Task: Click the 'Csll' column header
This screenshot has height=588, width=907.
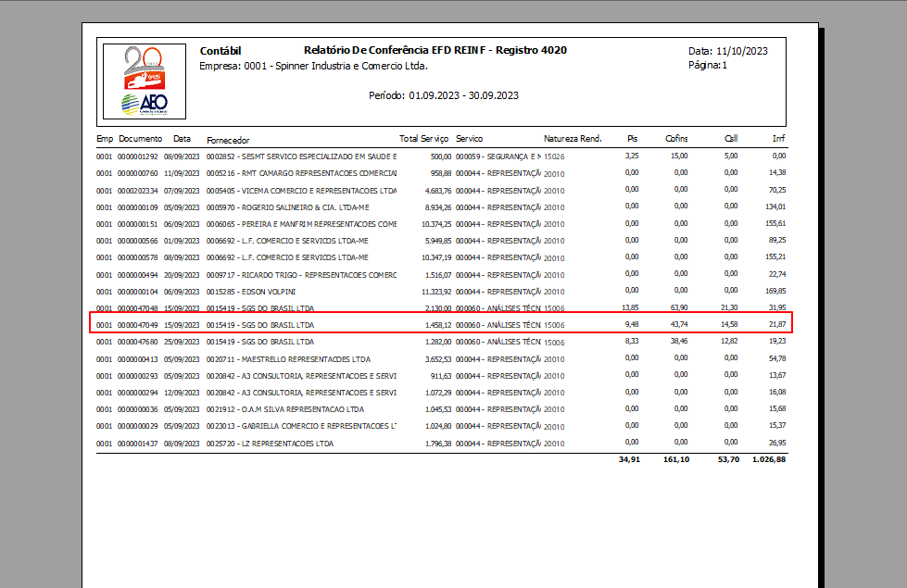Action: click(x=731, y=139)
